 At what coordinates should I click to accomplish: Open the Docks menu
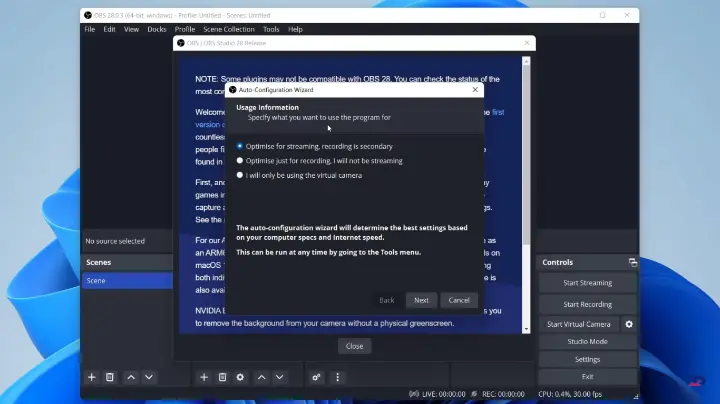(x=157, y=29)
